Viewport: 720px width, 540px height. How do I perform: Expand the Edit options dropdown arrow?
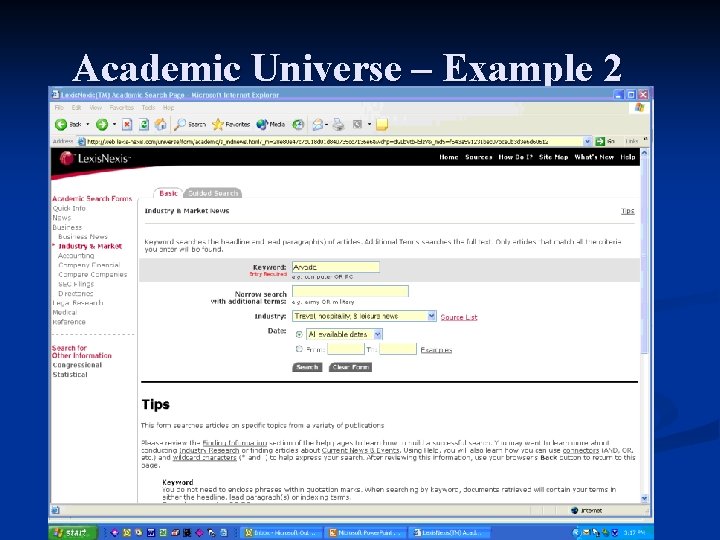pos(369,124)
